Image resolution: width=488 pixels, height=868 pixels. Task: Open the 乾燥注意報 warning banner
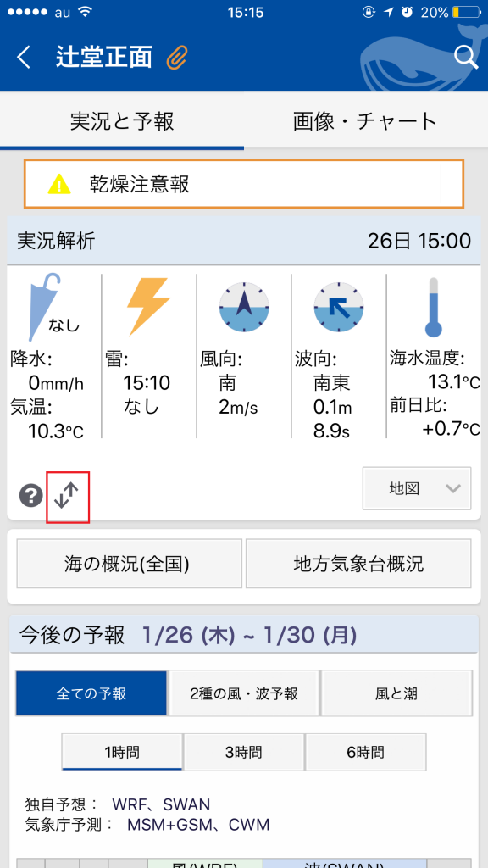(x=243, y=184)
